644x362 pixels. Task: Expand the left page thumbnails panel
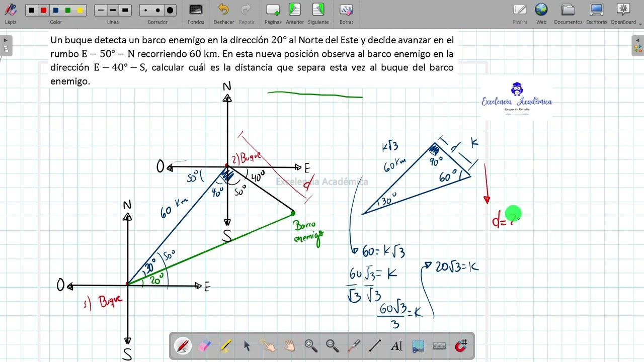6,45
